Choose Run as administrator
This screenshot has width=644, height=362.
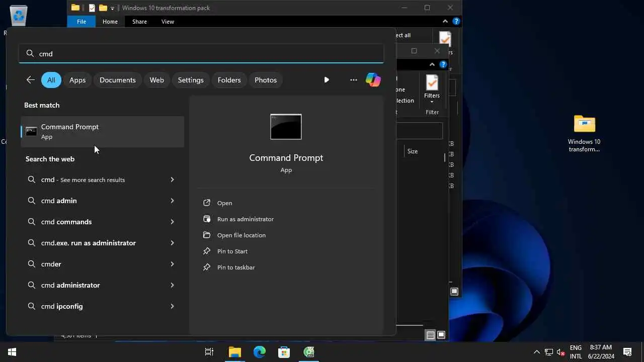[246, 219]
